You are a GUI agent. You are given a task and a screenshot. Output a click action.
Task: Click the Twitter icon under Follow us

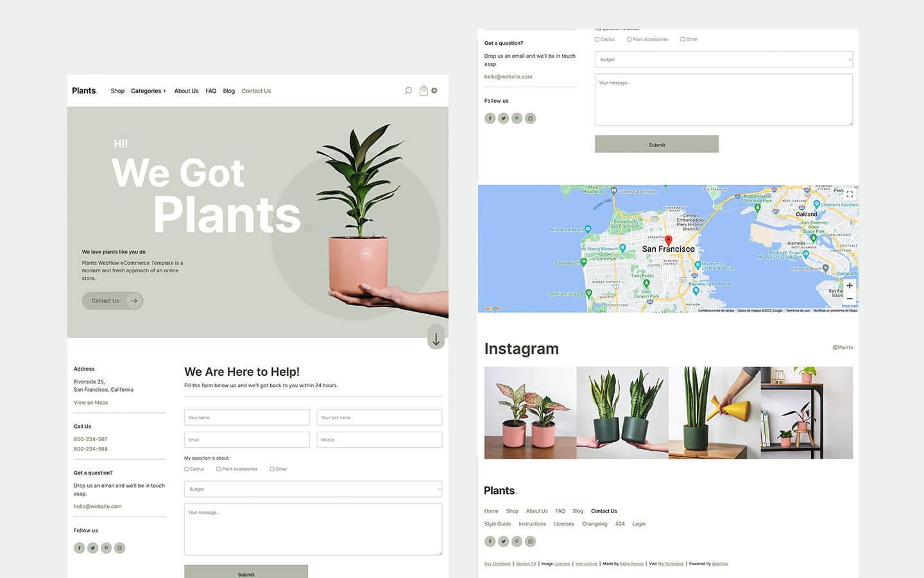click(92, 547)
